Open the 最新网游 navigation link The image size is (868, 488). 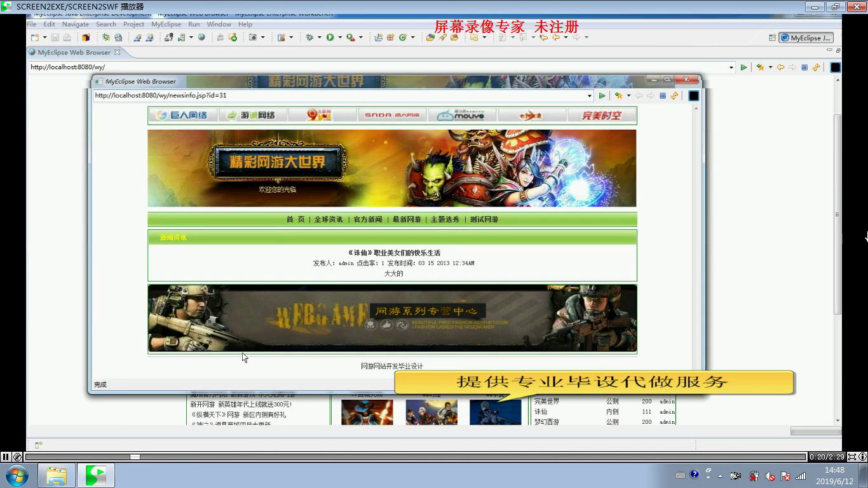[407, 219]
